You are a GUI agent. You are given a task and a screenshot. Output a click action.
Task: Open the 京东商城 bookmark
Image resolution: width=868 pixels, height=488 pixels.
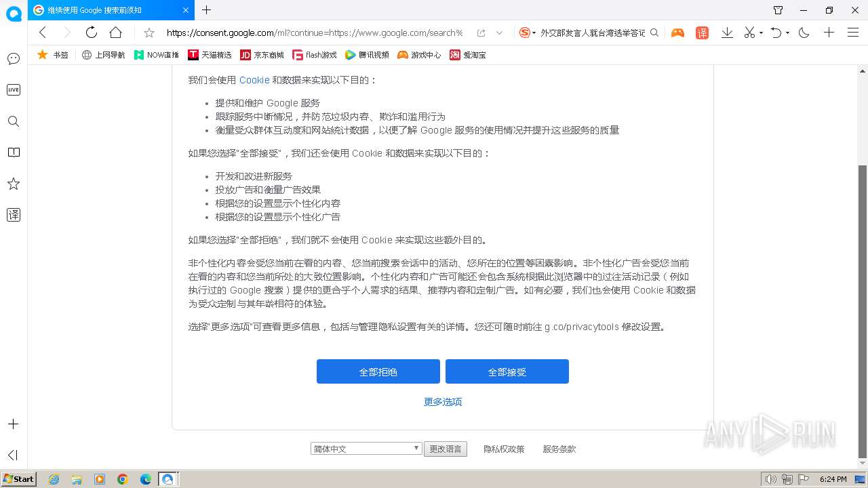coord(262,55)
